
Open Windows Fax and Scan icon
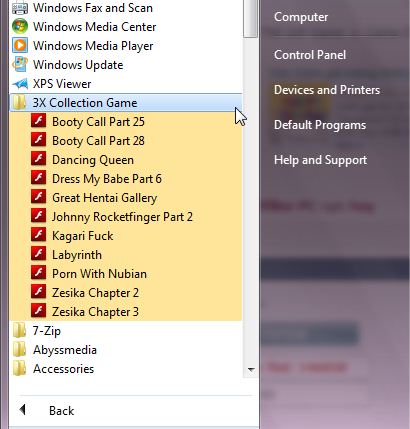coord(20,8)
